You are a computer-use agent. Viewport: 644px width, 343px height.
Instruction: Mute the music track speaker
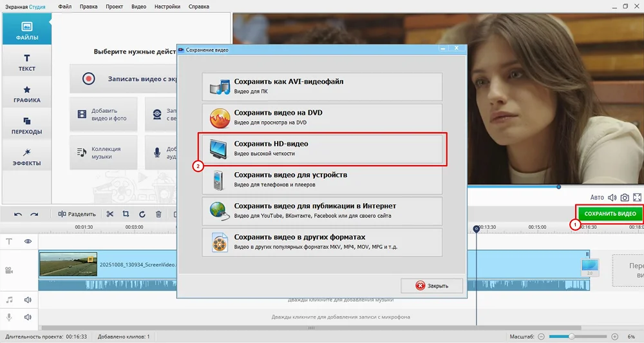coord(28,300)
